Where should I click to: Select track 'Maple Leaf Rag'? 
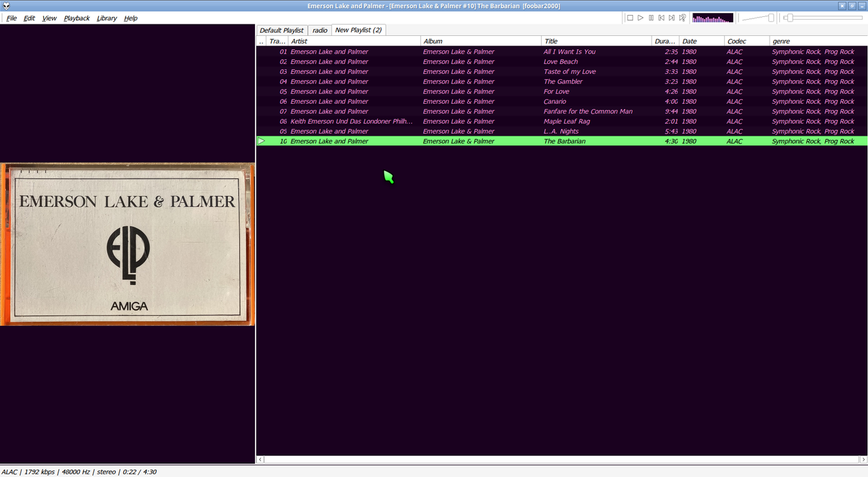562,121
